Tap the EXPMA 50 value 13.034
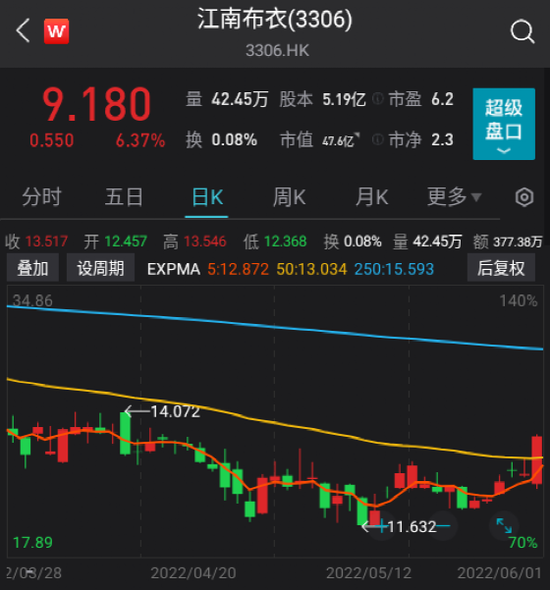The image size is (550, 590). (x=311, y=269)
